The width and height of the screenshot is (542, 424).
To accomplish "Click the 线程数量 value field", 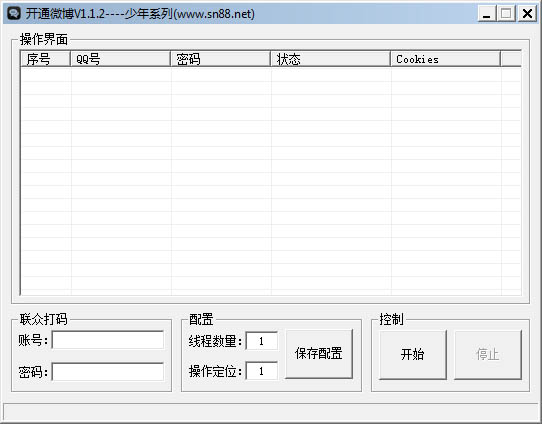I will [262, 341].
